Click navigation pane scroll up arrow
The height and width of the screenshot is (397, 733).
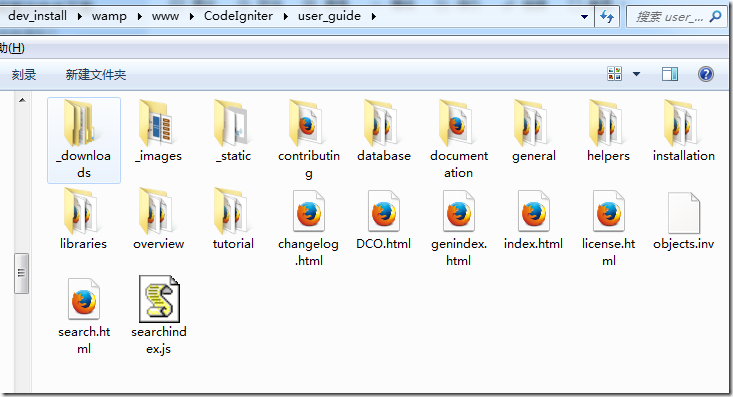point(22,100)
